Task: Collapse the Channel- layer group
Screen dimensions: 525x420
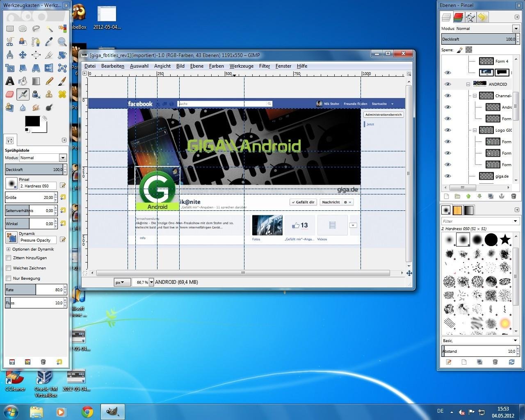Action: pyautogui.click(x=475, y=96)
